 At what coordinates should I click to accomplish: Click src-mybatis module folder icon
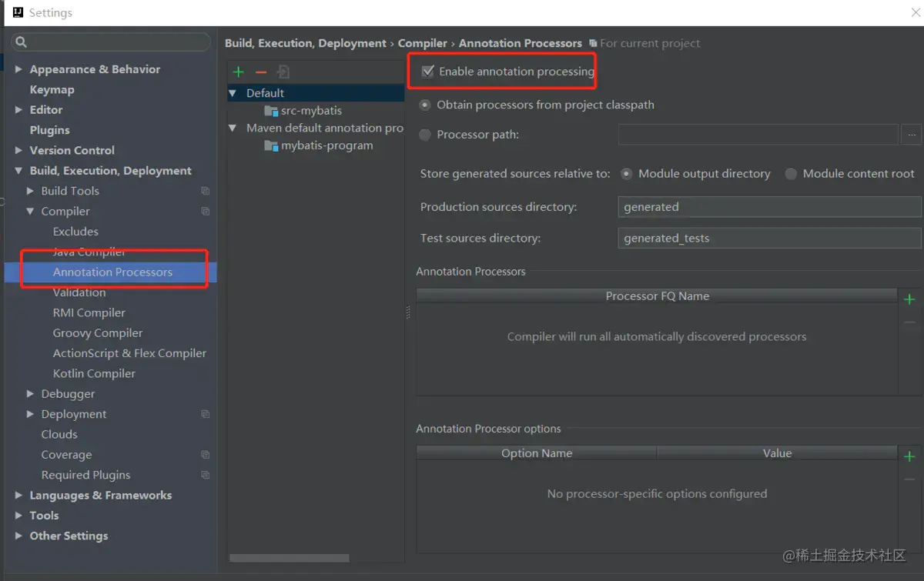coord(271,111)
